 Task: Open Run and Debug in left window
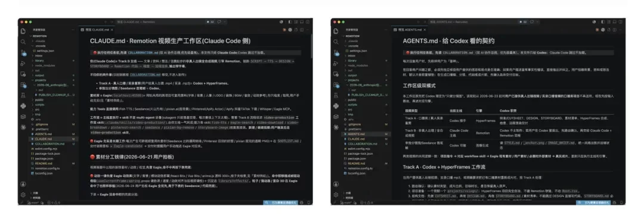point(23,63)
